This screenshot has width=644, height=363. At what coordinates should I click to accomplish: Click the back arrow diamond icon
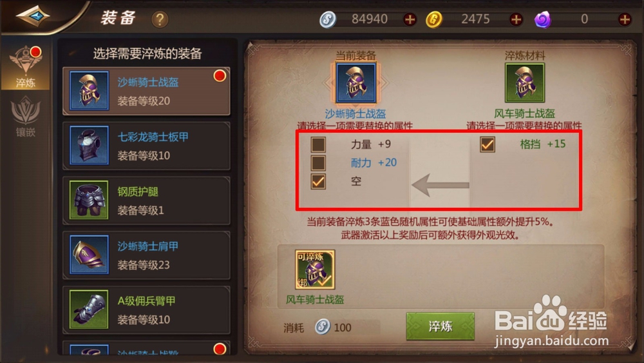tap(33, 15)
